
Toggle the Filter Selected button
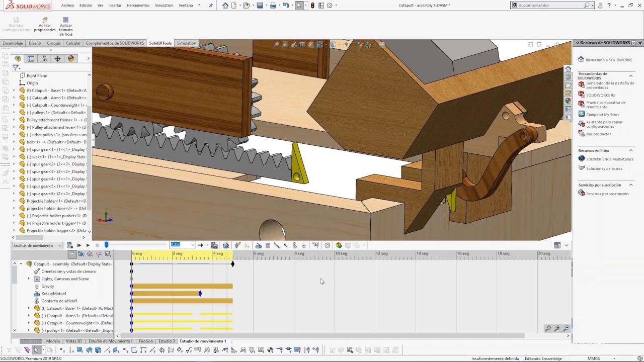pyautogui.click(x=99, y=254)
